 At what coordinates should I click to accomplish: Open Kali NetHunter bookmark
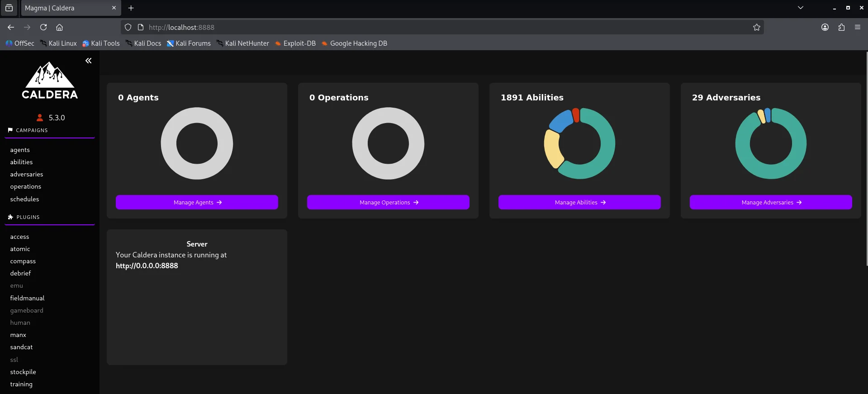point(242,43)
